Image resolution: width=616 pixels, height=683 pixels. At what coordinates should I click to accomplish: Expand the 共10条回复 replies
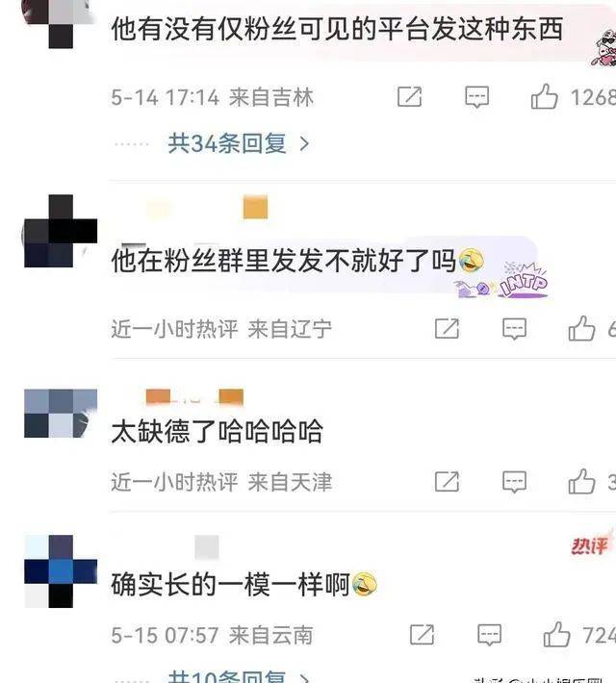pos(227,676)
